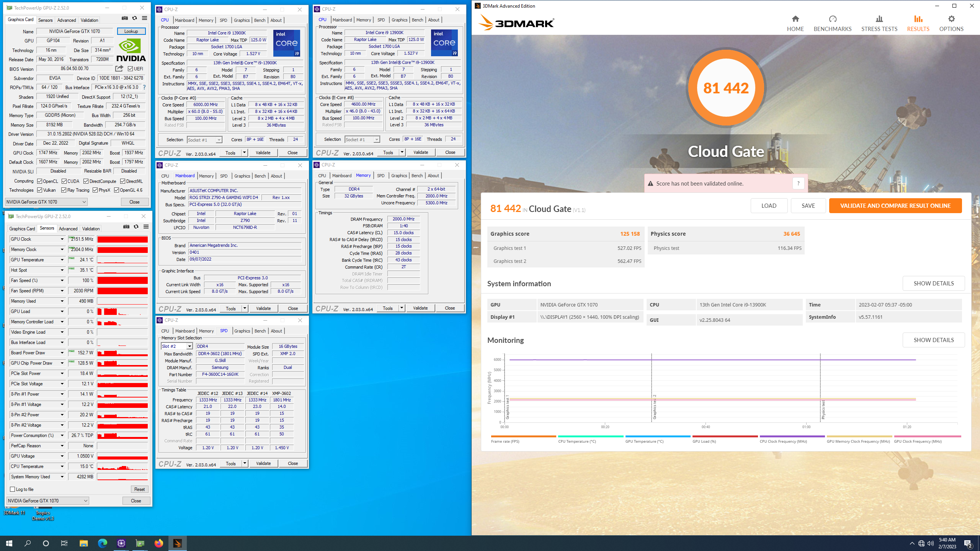Open Socket #1 selection in P-Core CPU-Z window
The height and width of the screenshot is (551, 980).
[204, 140]
